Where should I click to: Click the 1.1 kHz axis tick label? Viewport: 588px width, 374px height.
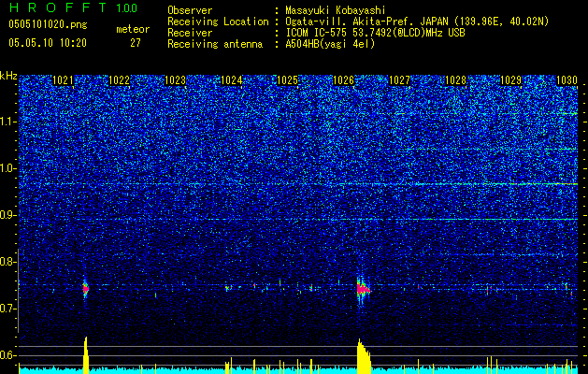click(x=8, y=122)
